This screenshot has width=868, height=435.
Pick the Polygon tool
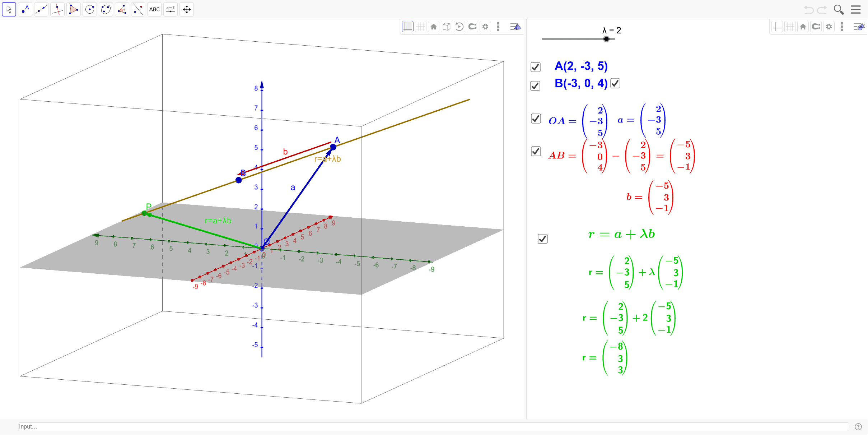[74, 9]
